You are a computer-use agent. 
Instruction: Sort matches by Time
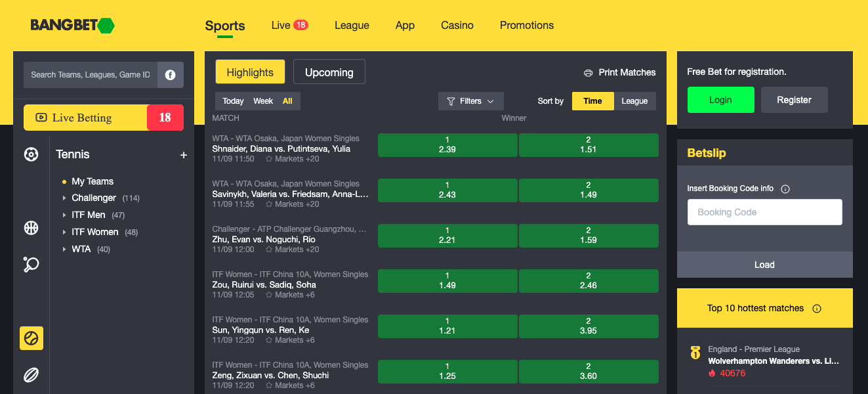pyautogui.click(x=593, y=101)
